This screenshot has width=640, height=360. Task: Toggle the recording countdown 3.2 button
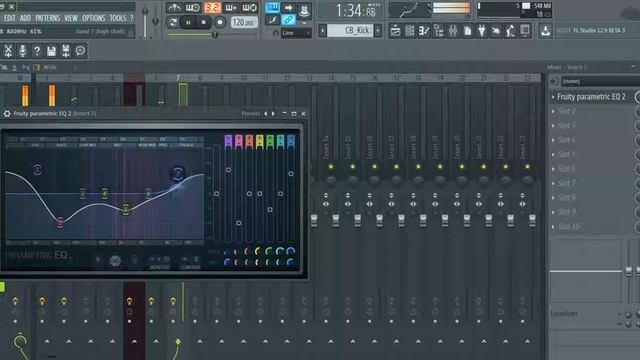[212, 7]
